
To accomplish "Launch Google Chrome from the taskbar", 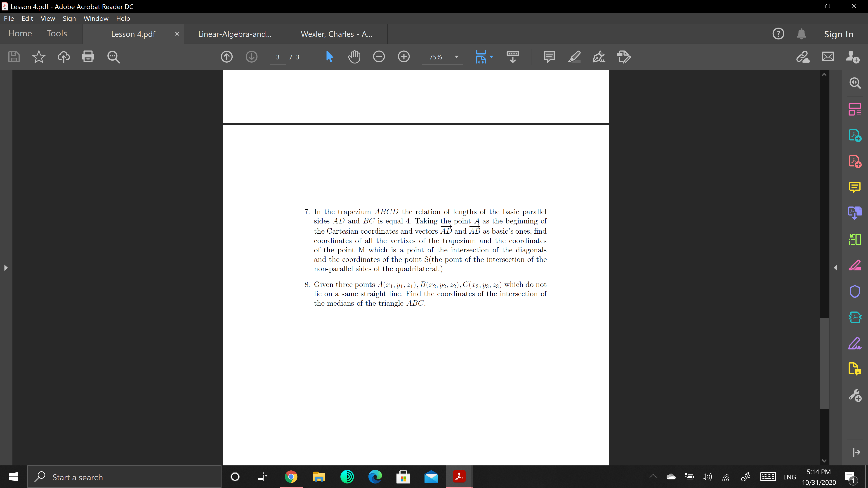I will [291, 476].
